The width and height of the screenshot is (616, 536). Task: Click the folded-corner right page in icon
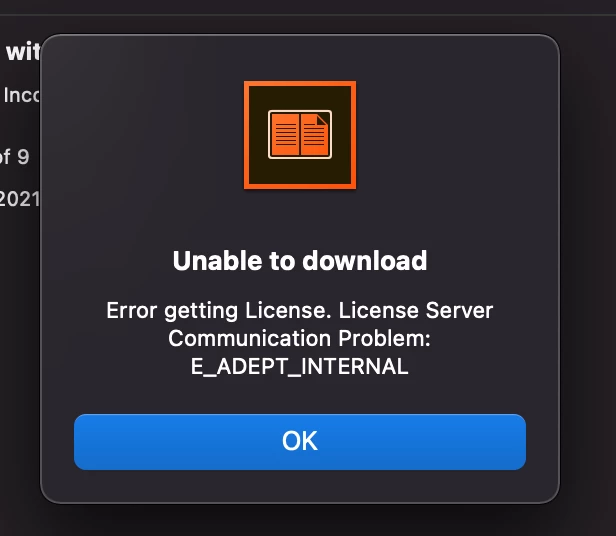click(x=315, y=135)
